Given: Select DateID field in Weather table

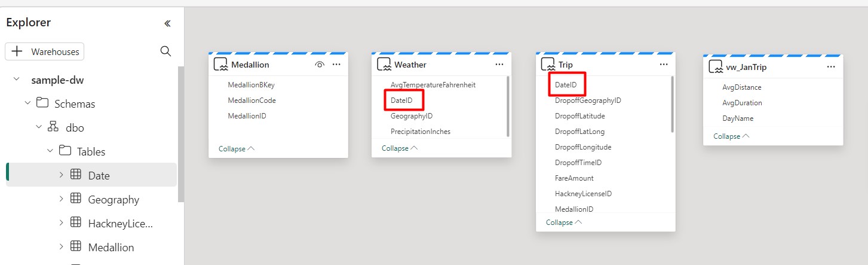Looking at the screenshot, I should [401, 100].
